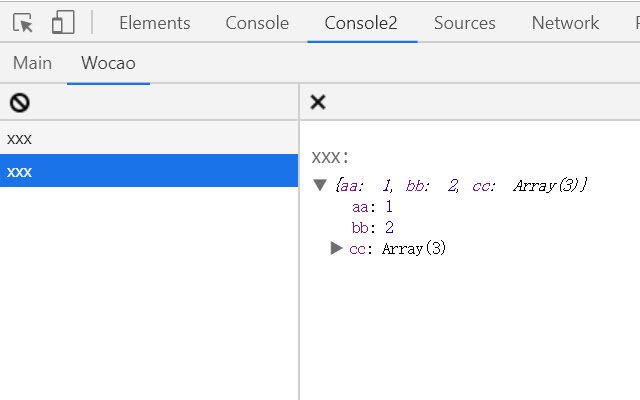Click the aa: 1 property line

click(x=372, y=207)
